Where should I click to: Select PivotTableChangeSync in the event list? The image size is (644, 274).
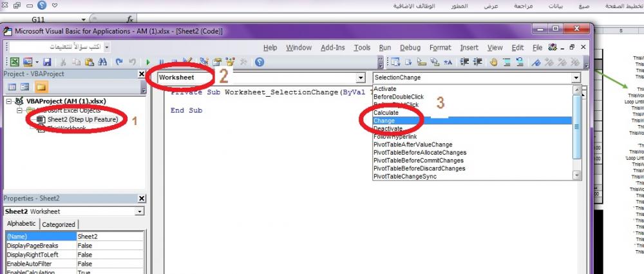472,177
